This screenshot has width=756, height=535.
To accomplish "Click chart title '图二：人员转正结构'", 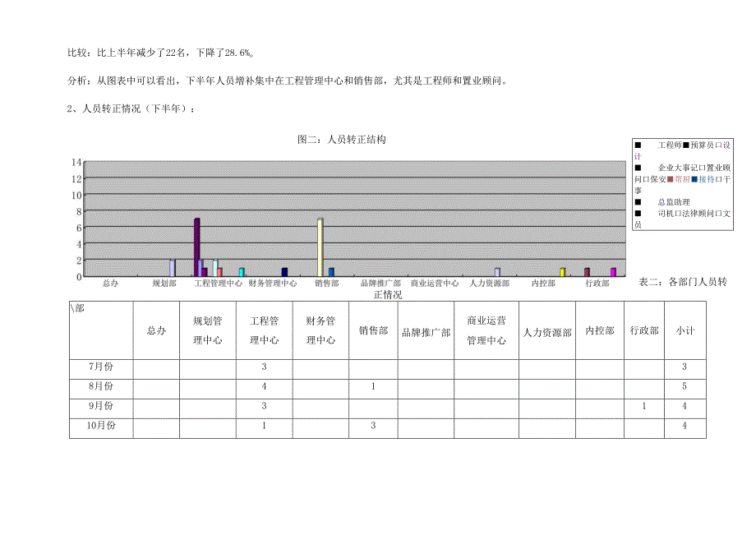I will pyautogui.click(x=342, y=140).
